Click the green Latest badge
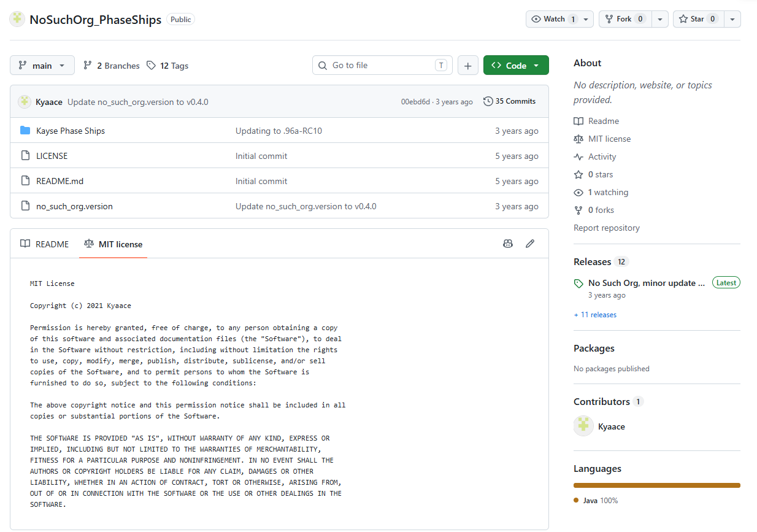The width and height of the screenshot is (757, 532). point(726,283)
